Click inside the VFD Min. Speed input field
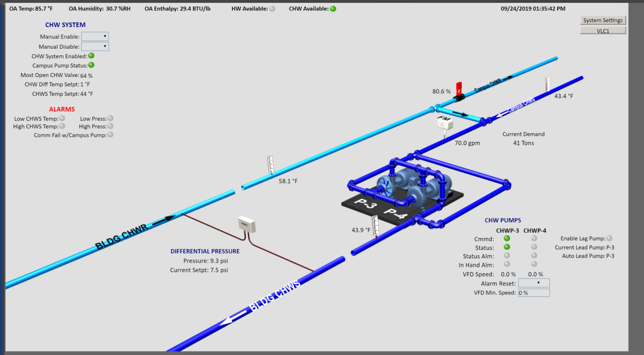Image resolution: width=644 pixels, height=355 pixels. [534, 292]
